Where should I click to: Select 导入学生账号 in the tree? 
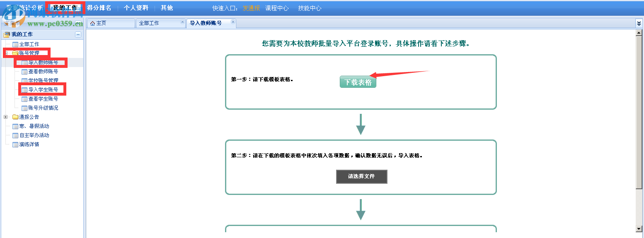(43, 90)
